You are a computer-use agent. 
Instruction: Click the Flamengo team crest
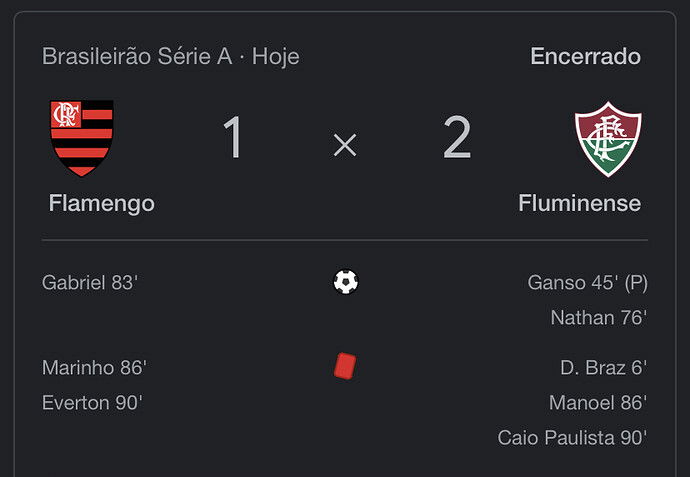tap(82, 138)
